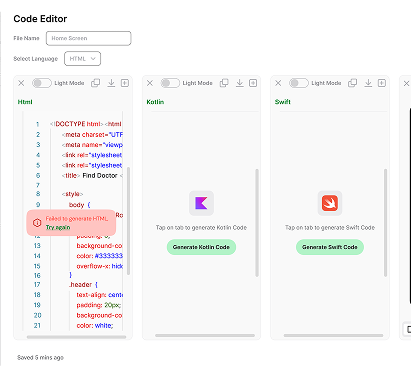The width and height of the screenshot is (412, 378).
Task: Open the Select Language HTML dropdown
Action: coord(82,59)
